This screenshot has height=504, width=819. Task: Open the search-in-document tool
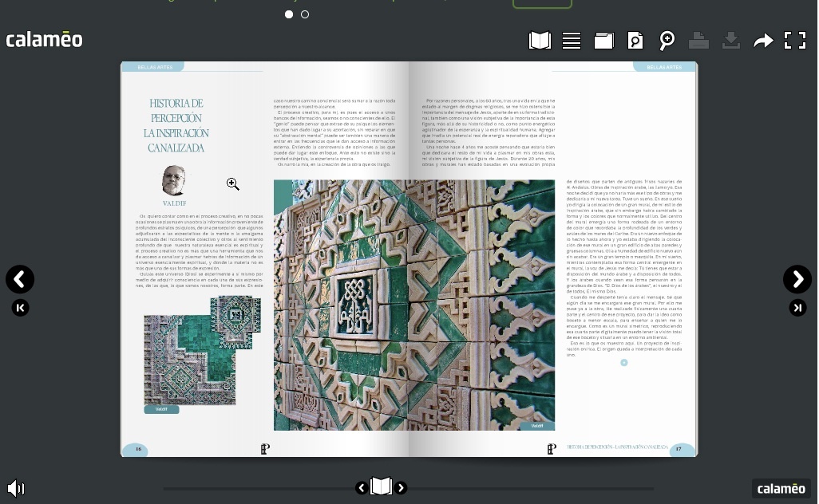click(x=635, y=40)
